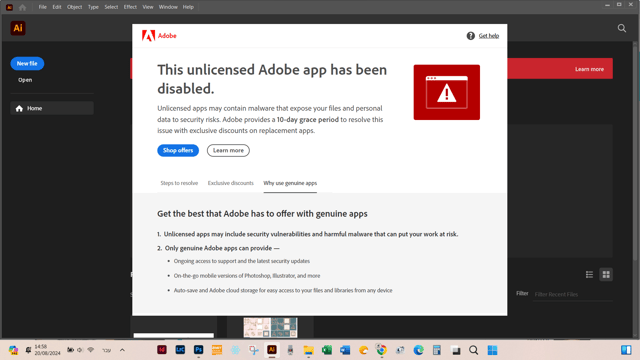Open the Select menu
Screen dimensions: 640x360
pyautogui.click(x=111, y=7)
